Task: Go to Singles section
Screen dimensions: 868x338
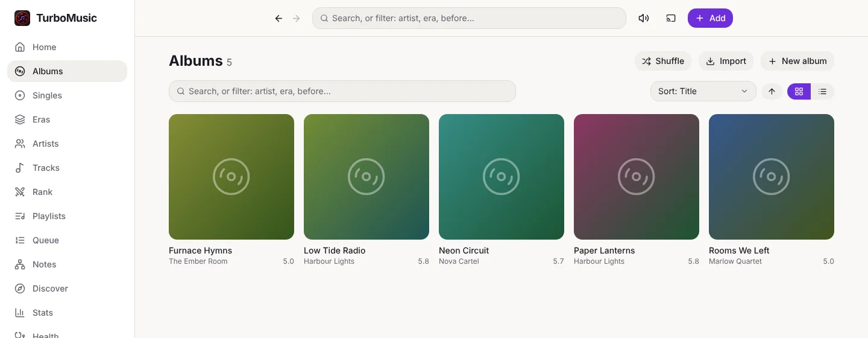Action: click(67, 95)
